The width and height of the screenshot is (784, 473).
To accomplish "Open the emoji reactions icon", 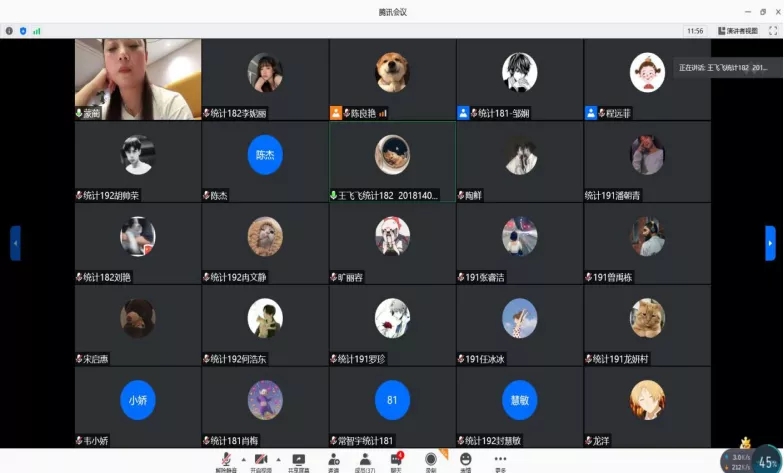I will point(465,459).
